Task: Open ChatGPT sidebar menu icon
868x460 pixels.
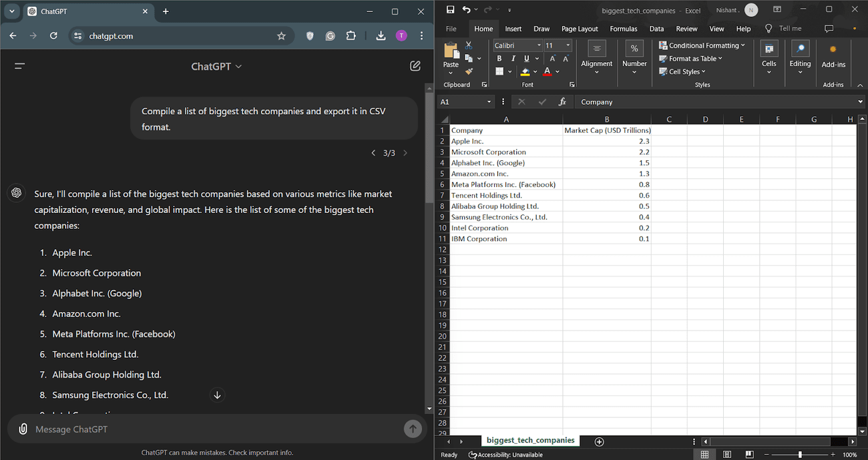Action: tap(19, 66)
